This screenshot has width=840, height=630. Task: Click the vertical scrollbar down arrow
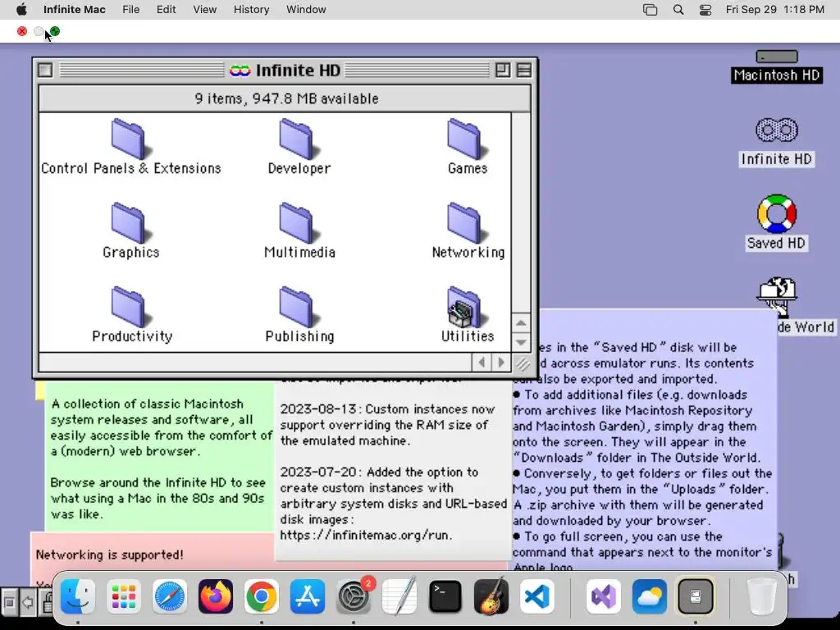521,342
